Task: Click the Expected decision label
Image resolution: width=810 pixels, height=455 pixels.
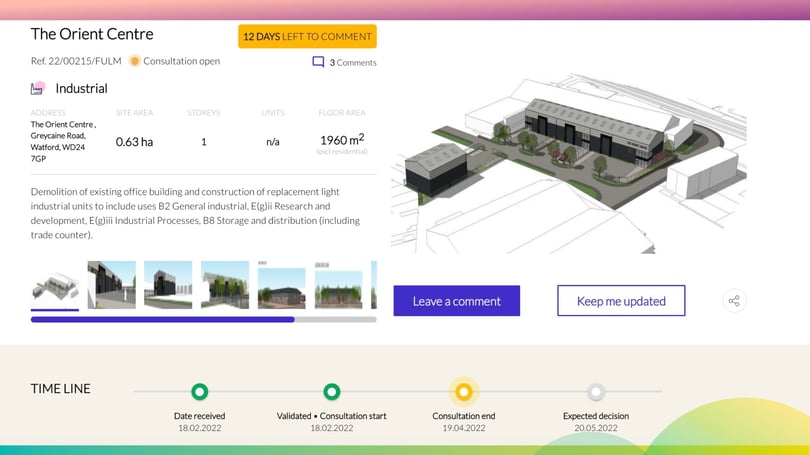Action: click(596, 416)
